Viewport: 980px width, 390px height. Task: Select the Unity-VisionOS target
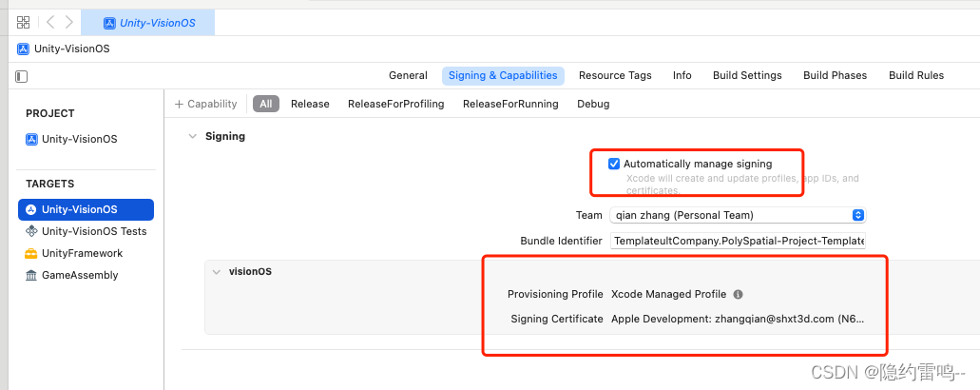pos(86,209)
